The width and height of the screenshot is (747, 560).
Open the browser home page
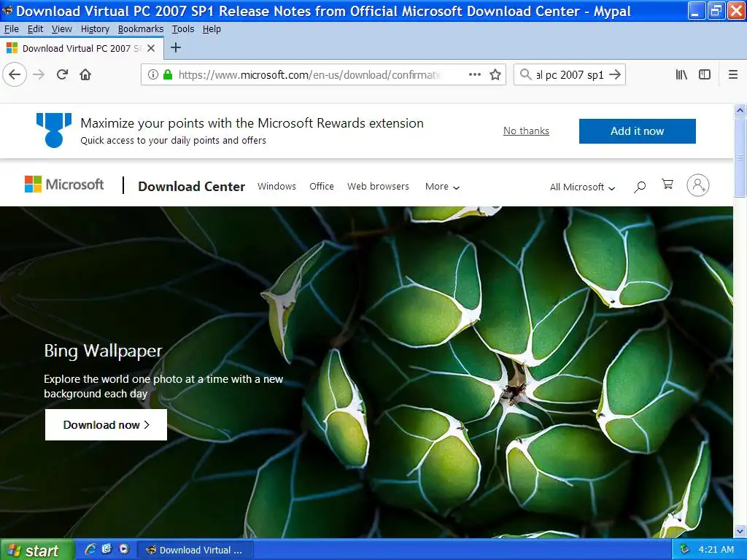click(85, 75)
